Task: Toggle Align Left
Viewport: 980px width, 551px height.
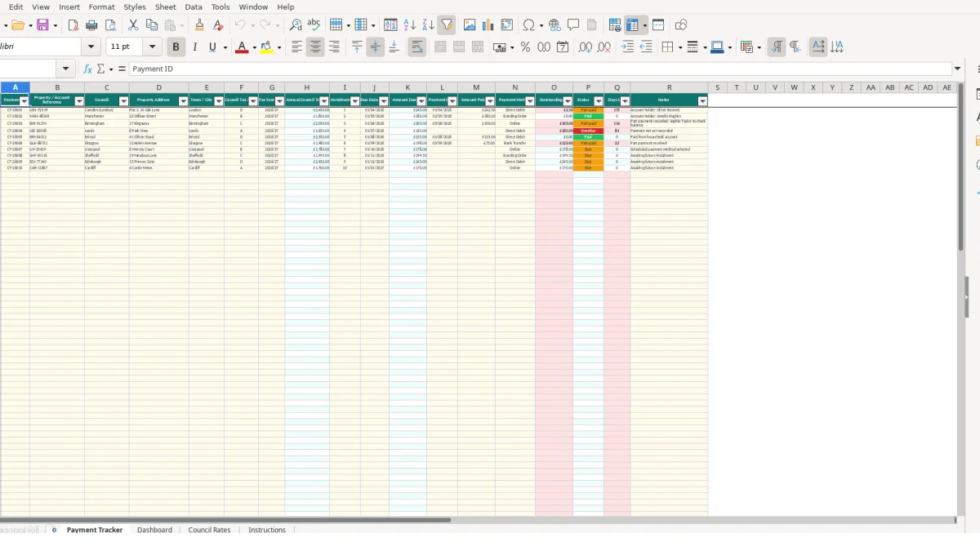Action: click(296, 47)
